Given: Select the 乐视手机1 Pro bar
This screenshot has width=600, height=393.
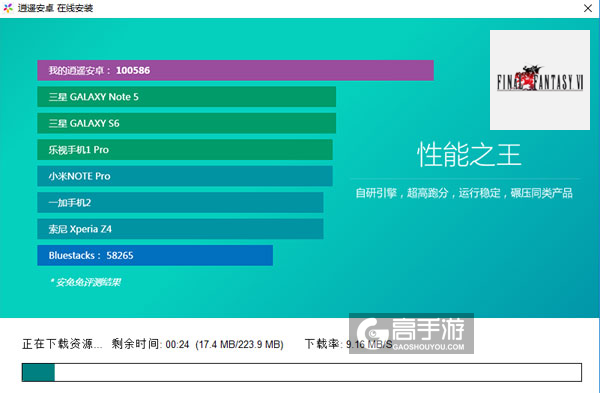Looking at the screenshot, I should [x=185, y=150].
